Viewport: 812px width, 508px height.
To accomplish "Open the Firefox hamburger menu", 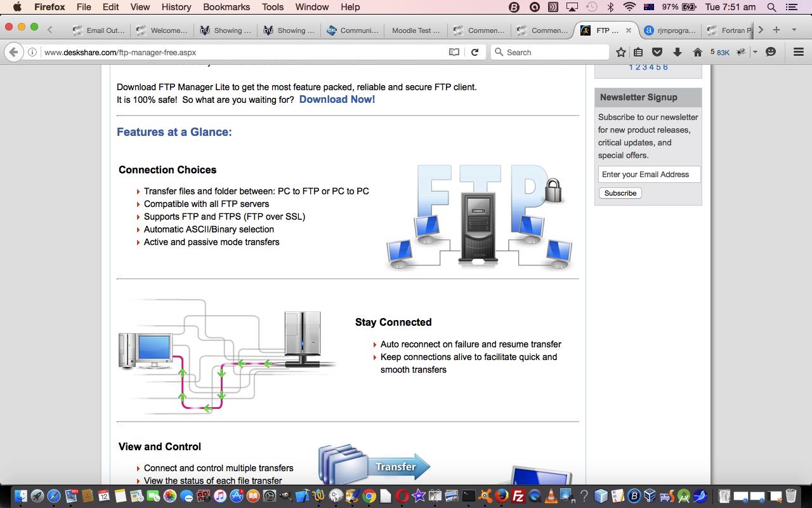I will (x=799, y=52).
